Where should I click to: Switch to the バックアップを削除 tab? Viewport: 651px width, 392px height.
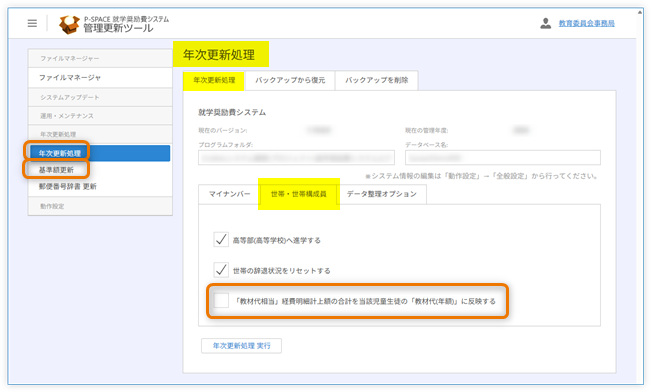[377, 80]
